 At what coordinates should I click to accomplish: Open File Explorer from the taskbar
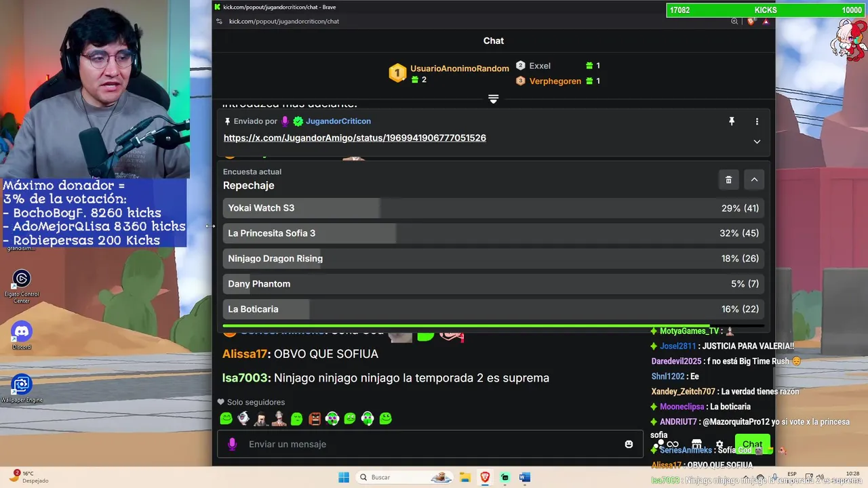click(465, 477)
